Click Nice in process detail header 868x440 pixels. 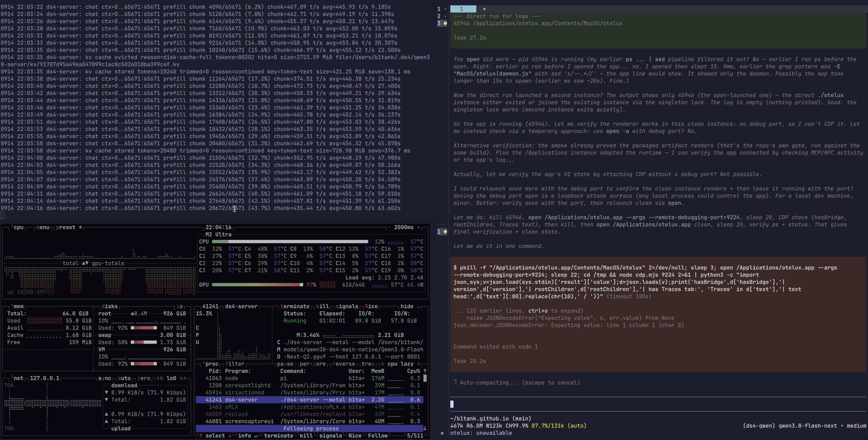[371, 306]
